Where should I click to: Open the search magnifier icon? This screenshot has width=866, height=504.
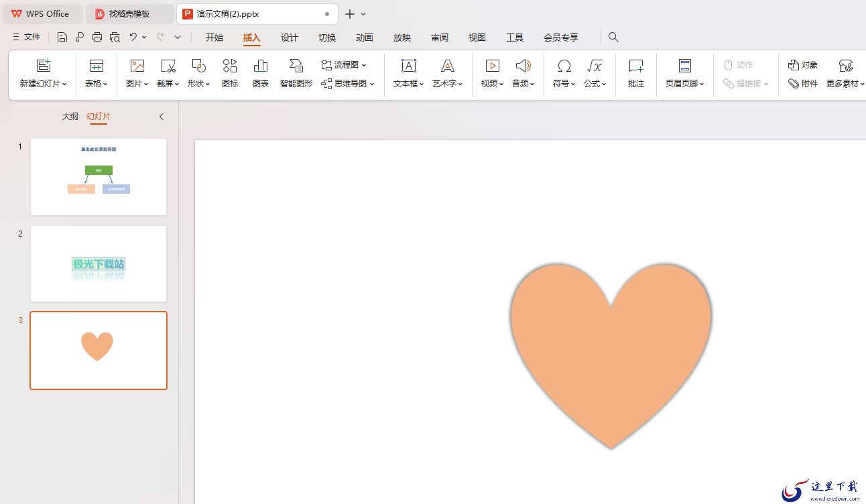pyautogui.click(x=613, y=38)
